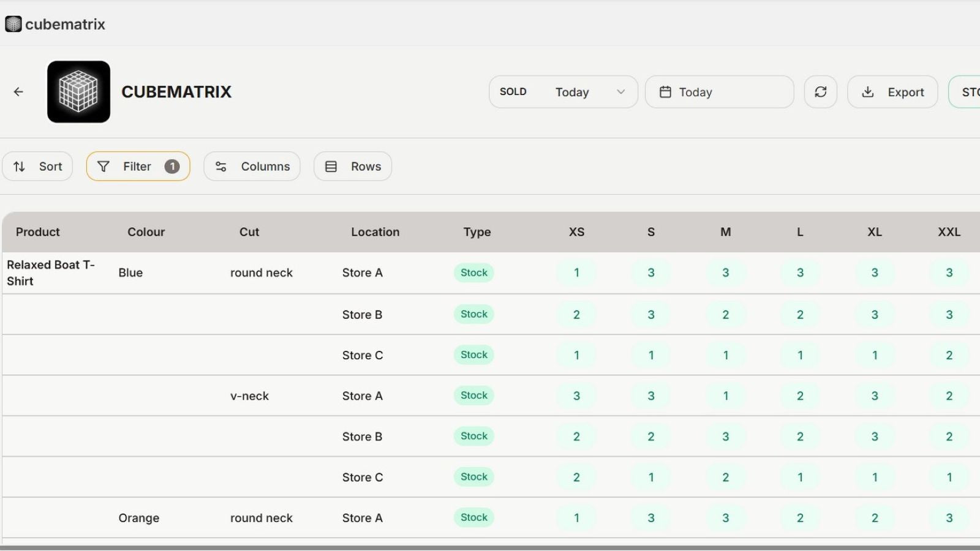This screenshot has width=980, height=551.
Task: Click M value 1 in v-neck Store A row
Action: click(726, 396)
